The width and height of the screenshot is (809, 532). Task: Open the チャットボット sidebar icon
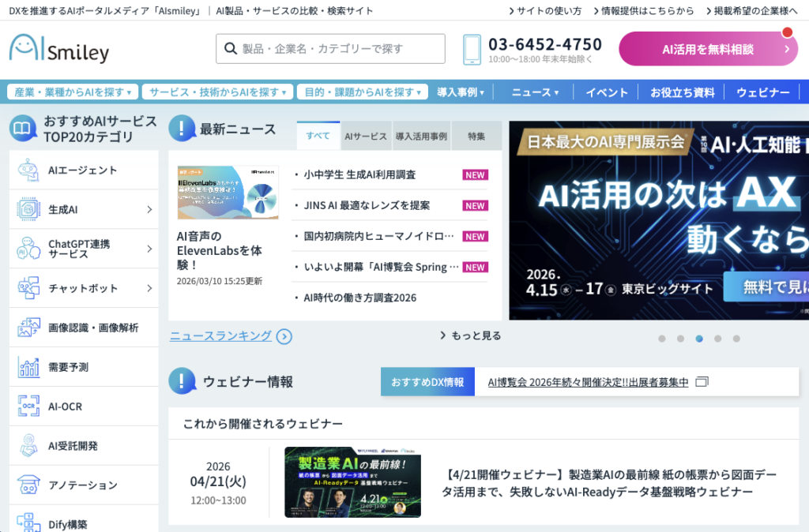point(28,288)
